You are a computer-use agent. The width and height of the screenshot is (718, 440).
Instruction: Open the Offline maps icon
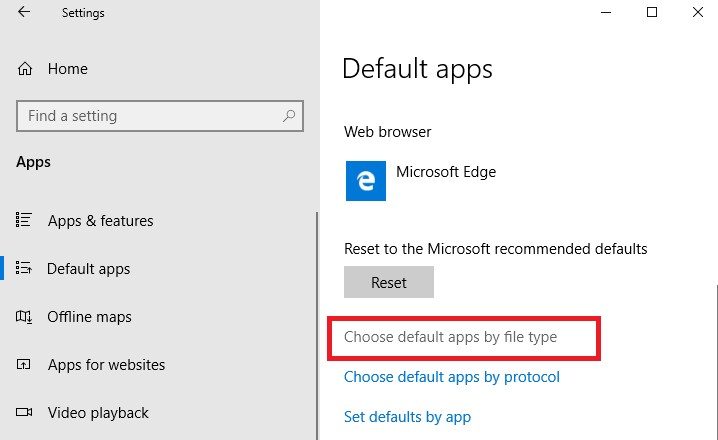pos(24,316)
